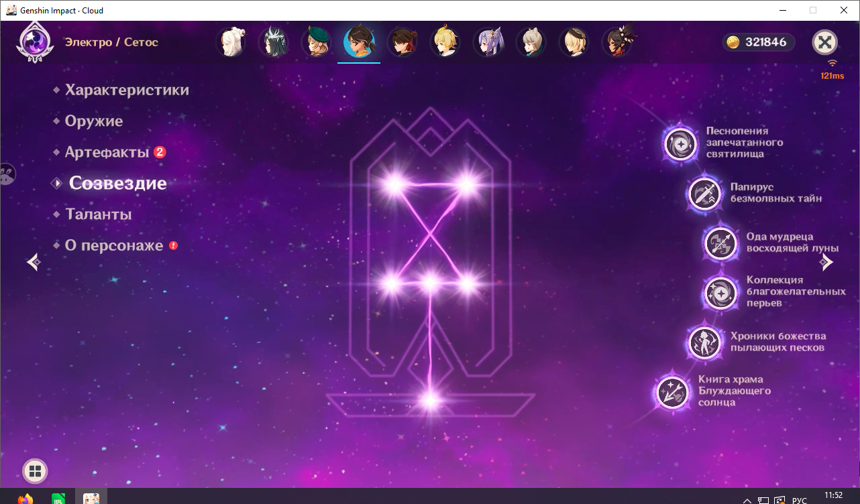Click the 'Песнопения запечатанного святилища' label
Image resolution: width=860 pixels, height=504 pixels.
point(745,143)
